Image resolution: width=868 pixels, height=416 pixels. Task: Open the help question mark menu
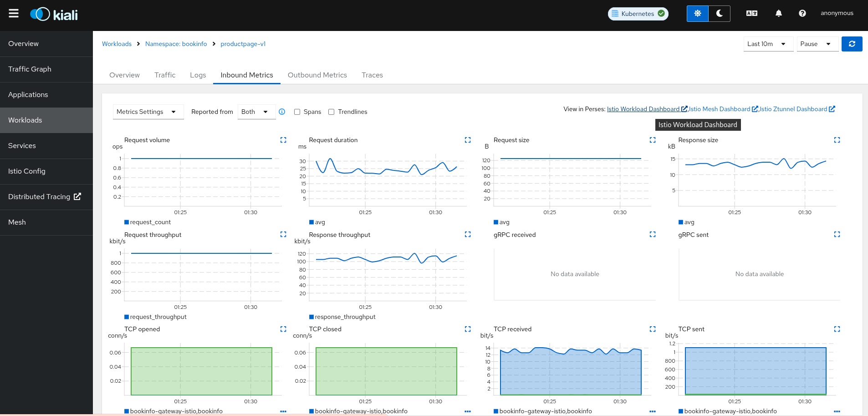pos(802,14)
